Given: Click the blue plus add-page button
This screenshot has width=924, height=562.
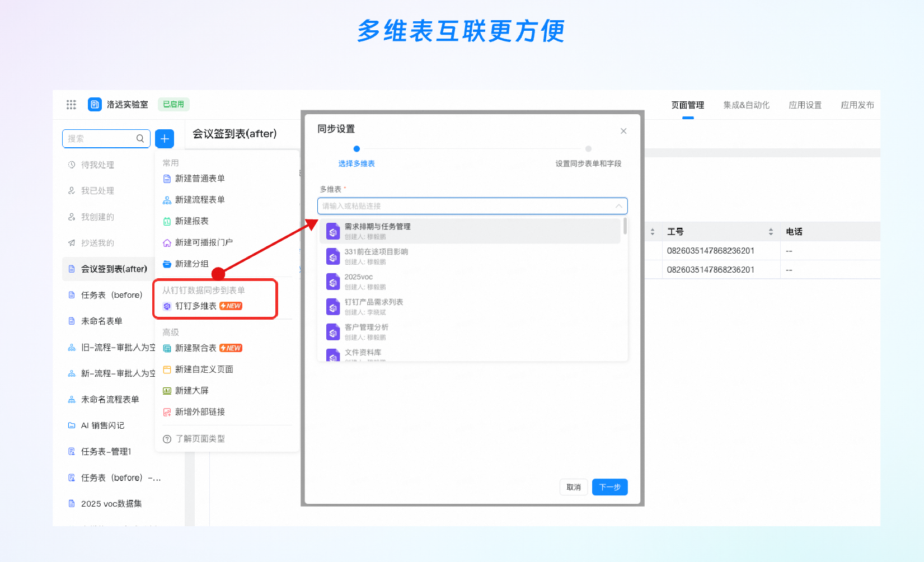Looking at the screenshot, I should (x=165, y=139).
